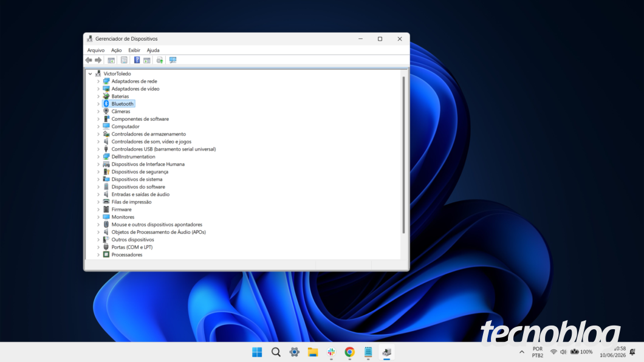Click the Back arrow in the toolbar
Viewport: 644px width, 362px height.
(x=89, y=60)
